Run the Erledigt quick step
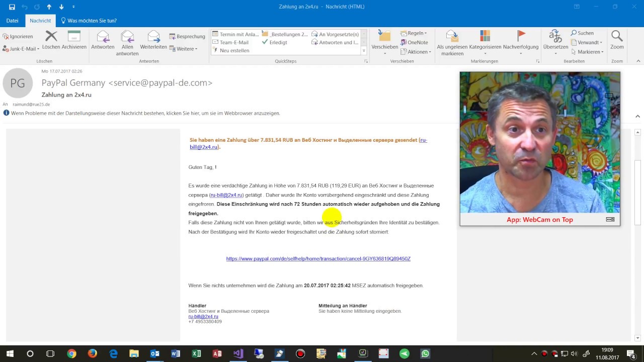Image resolution: width=644 pixels, height=362 pixels. [x=275, y=42]
